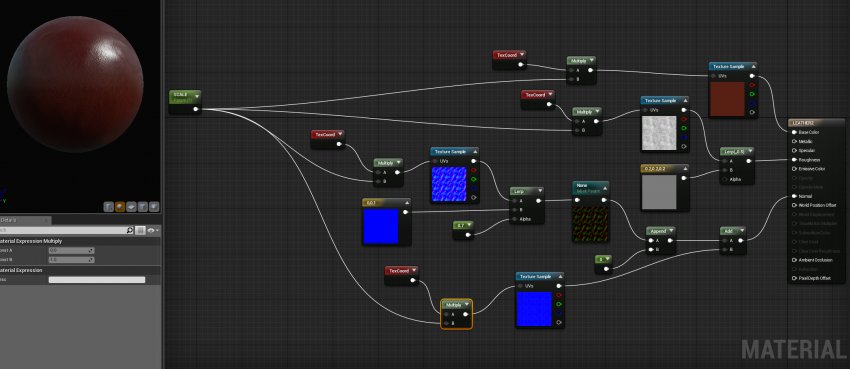850x369 pixels.
Task: Toggle the Lerp node's dropdown arrow
Action: click(x=539, y=191)
